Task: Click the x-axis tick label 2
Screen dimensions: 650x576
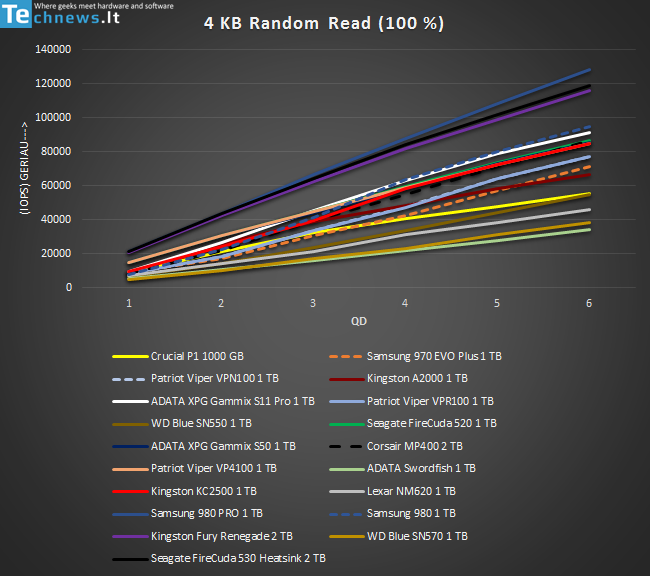Action: tap(221, 304)
